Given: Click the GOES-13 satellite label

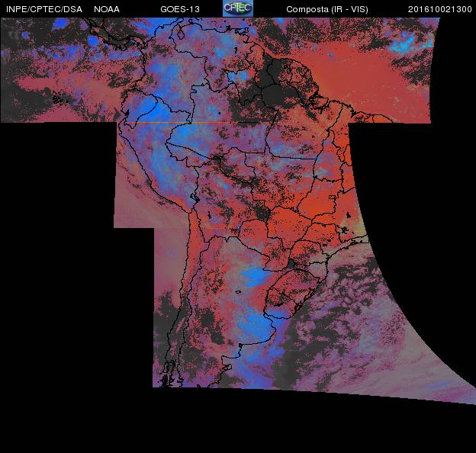Looking at the screenshot, I should click(180, 9).
